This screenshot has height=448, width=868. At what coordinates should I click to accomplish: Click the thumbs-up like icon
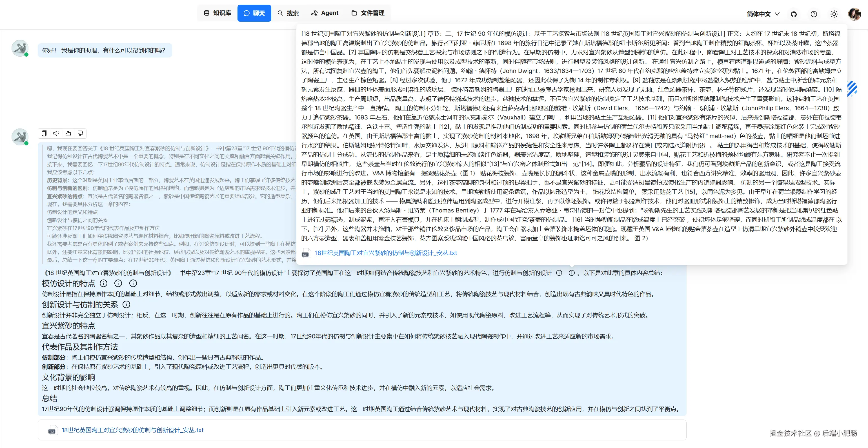[68, 134]
